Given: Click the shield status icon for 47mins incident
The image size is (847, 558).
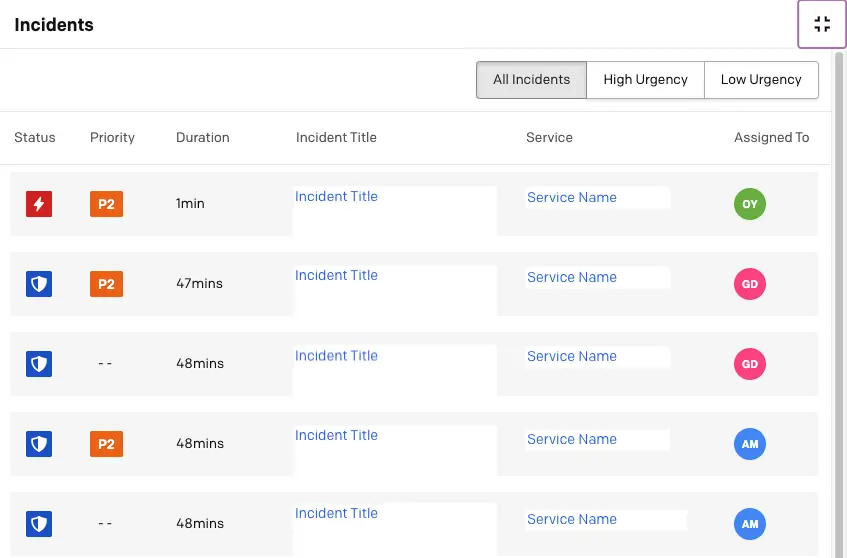Looking at the screenshot, I should click(39, 284).
